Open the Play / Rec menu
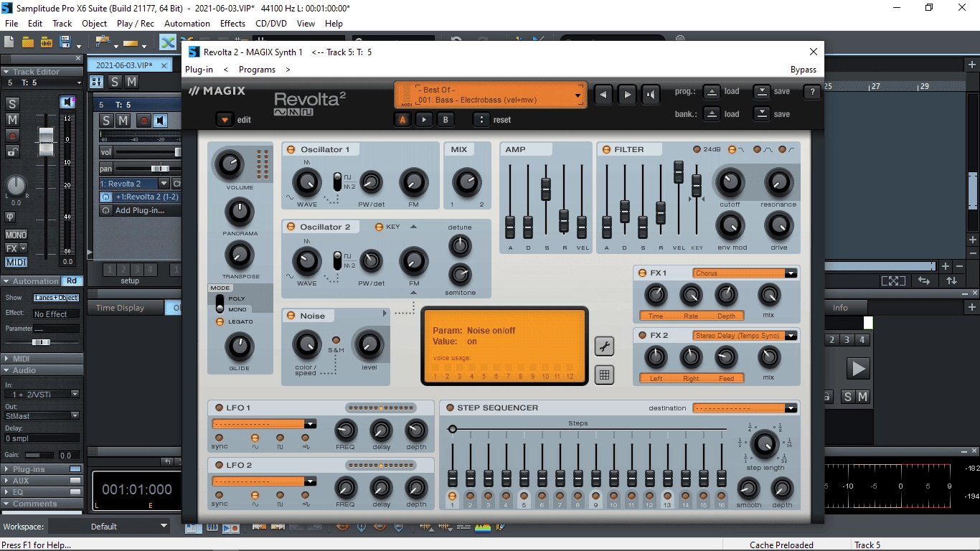Viewport: 980px width, 551px height. 135,23
